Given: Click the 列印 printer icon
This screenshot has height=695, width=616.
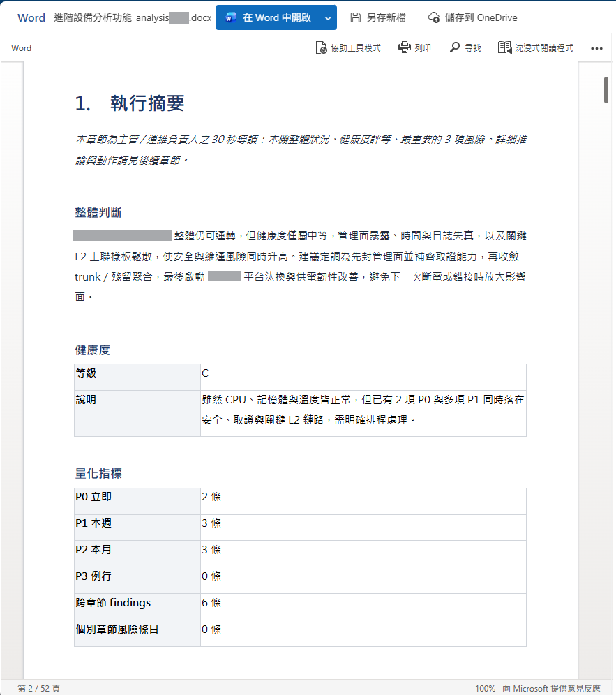Looking at the screenshot, I should (404, 47).
